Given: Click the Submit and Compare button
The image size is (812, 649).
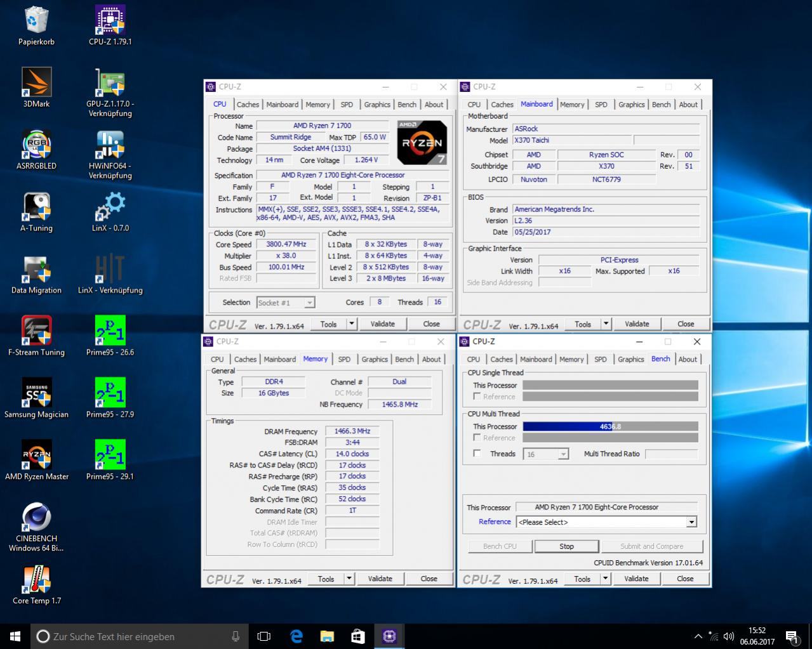Looking at the screenshot, I should (652, 546).
